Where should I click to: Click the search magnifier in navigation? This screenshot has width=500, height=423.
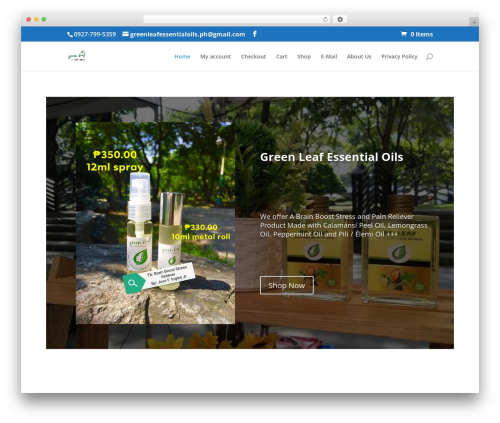[x=429, y=57]
